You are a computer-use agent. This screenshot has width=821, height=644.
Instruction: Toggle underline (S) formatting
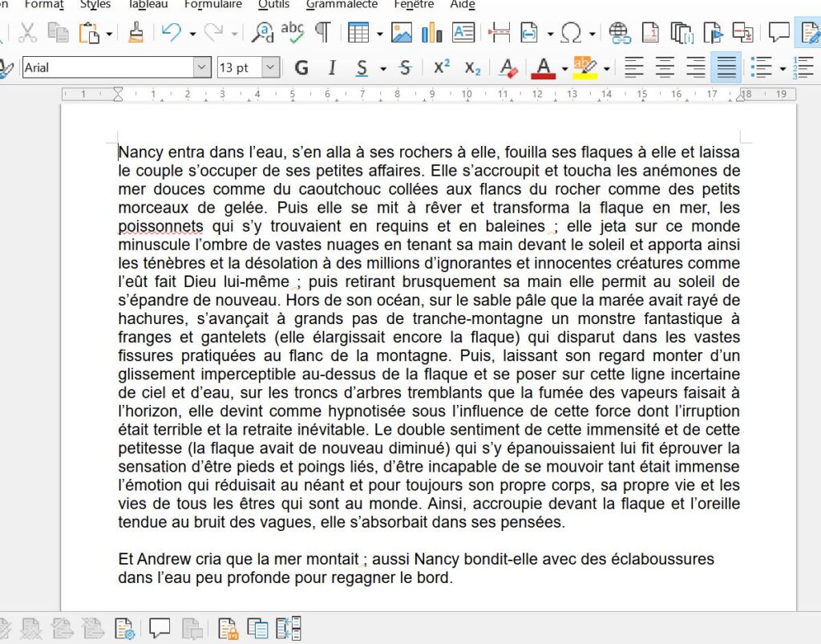[x=362, y=67]
